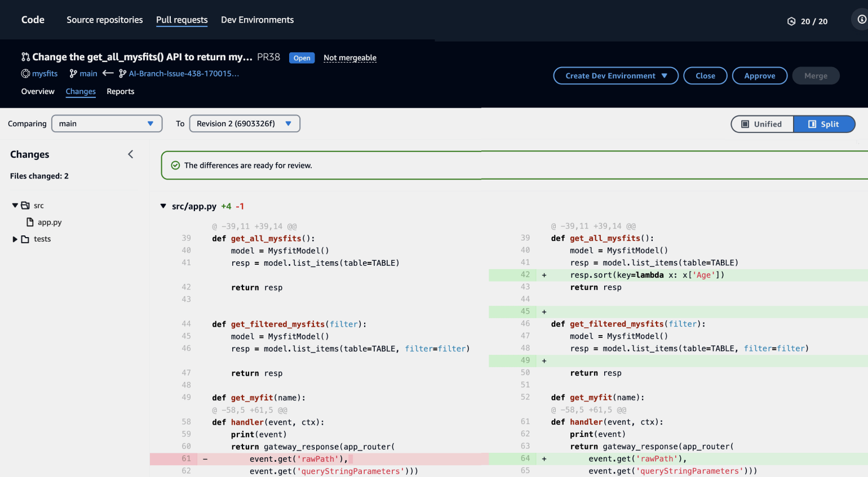Image resolution: width=868 pixels, height=477 pixels.
Task: Click line 49 added row on right
Action: 679,360
